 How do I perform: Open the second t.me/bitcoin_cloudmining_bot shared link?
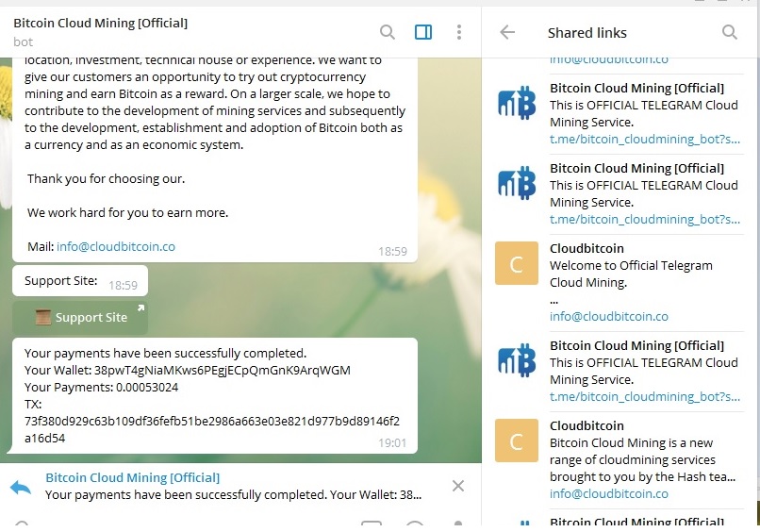click(645, 219)
